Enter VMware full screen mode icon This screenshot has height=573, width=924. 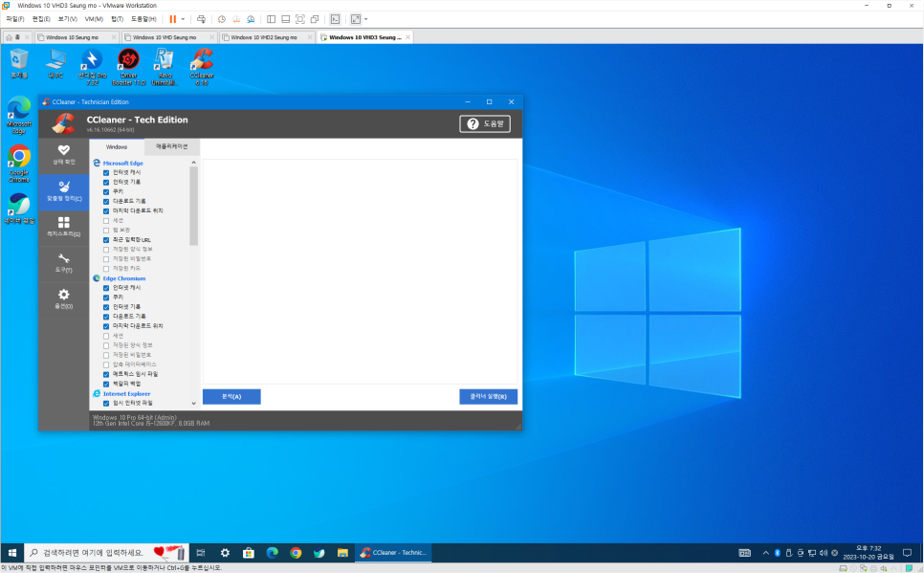click(x=300, y=19)
